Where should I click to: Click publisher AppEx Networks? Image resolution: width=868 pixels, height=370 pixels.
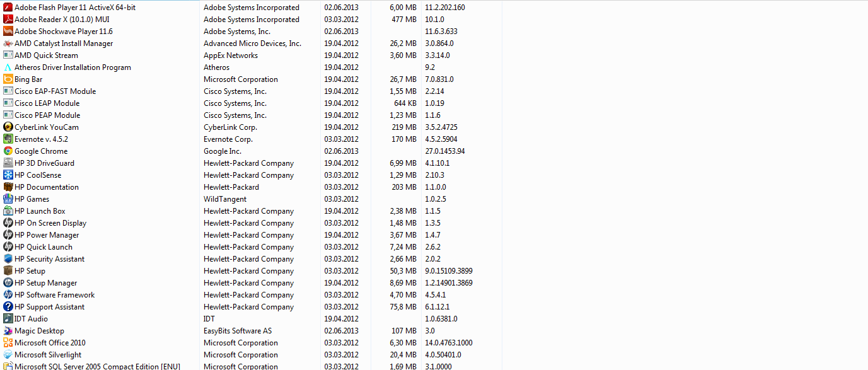231,55
